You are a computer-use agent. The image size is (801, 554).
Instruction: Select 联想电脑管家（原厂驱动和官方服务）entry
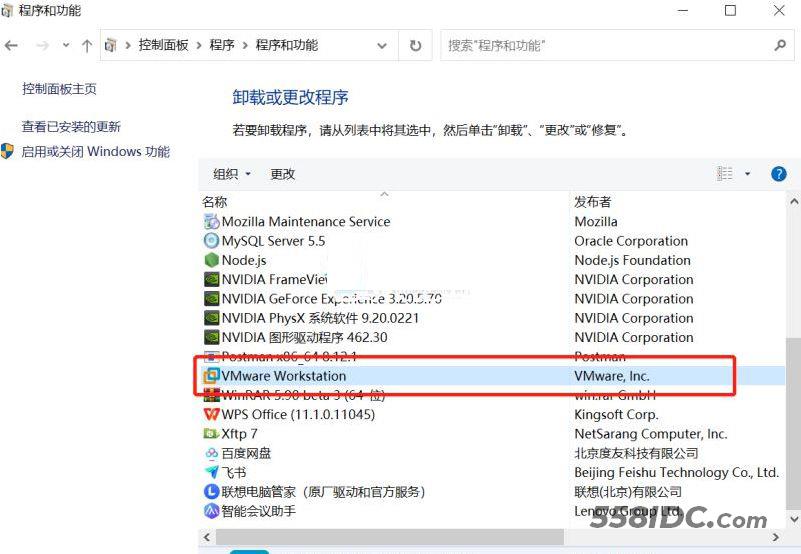pyautogui.click(x=323, y=492)
